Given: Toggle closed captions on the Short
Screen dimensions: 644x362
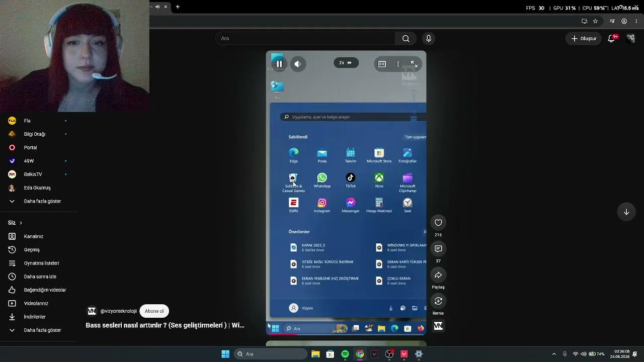Looking at the screenshot, I should coord(382,64).
